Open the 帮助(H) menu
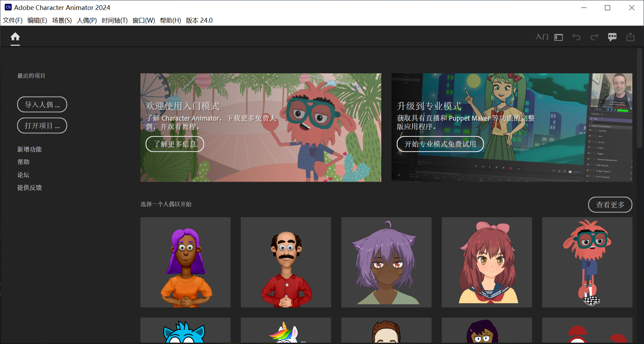Screen dimensions: 644x344 [171, 20]
